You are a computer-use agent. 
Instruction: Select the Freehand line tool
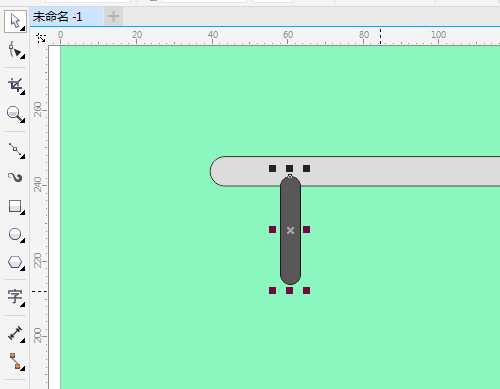[x=15, y=150]
